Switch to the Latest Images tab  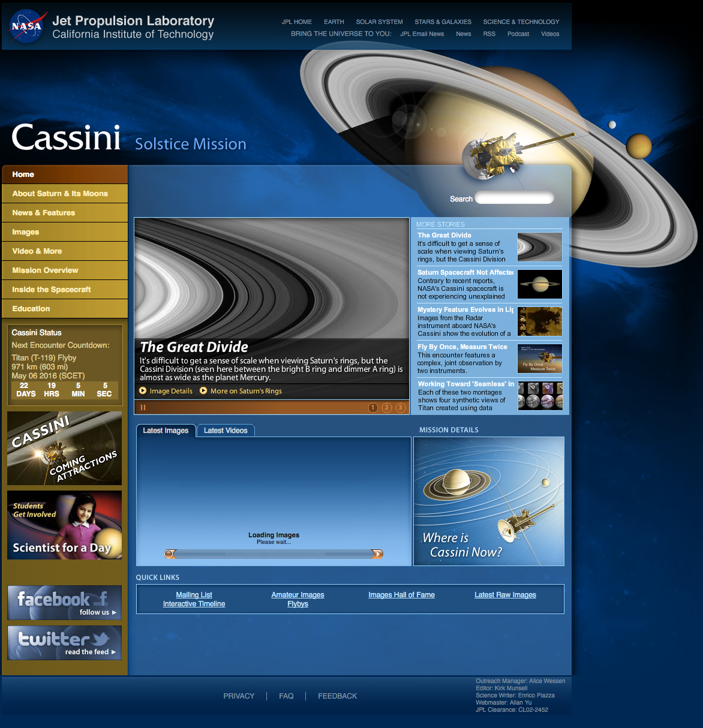pos(166,431)
